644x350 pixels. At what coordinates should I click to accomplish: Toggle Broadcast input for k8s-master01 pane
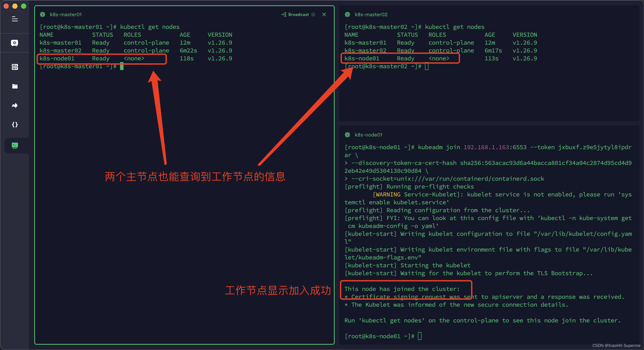coord(295,14)
